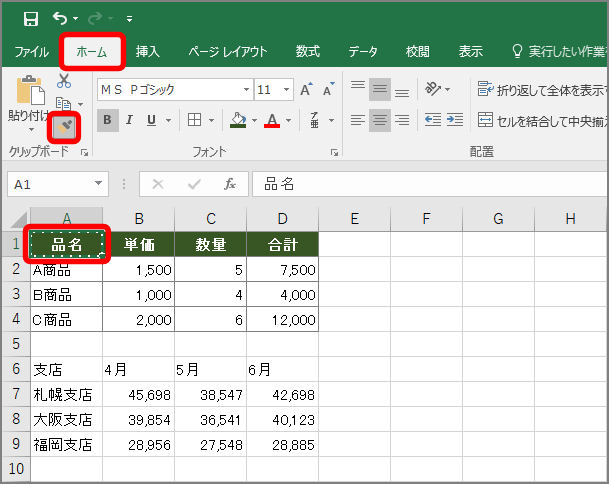This screenshot has width=609, height=484.
Task: Click セルを結合して中央揃え merge button
Action: pyautogui.click(x=542, y=121)
